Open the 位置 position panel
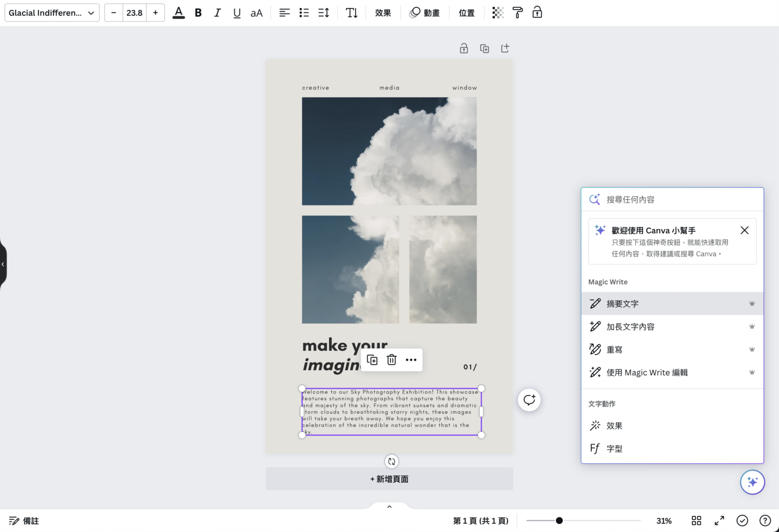Screen dimensions: 779x532 466,13
